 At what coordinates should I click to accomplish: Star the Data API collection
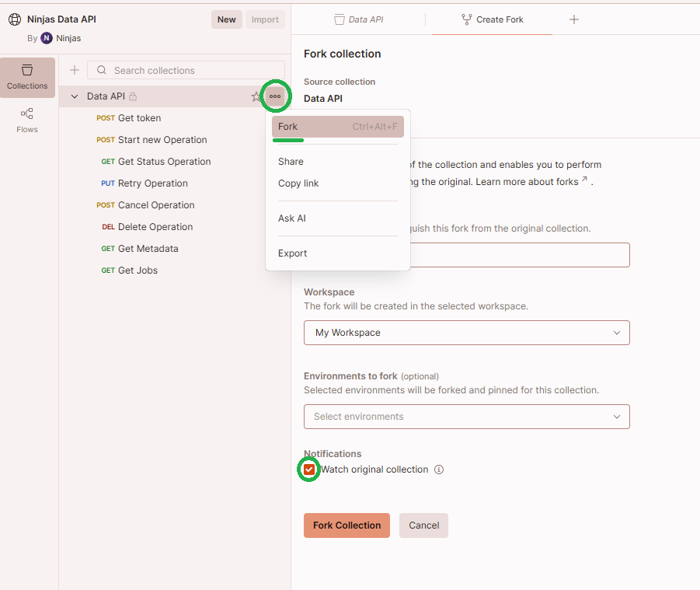click(257, 96)
